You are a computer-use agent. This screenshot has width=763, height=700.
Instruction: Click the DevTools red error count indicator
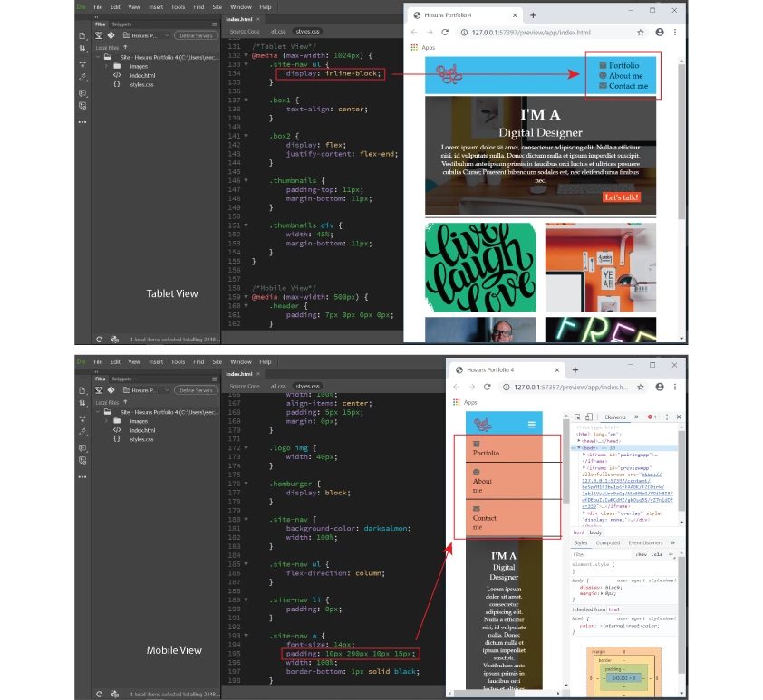click(x=652, y=417)
